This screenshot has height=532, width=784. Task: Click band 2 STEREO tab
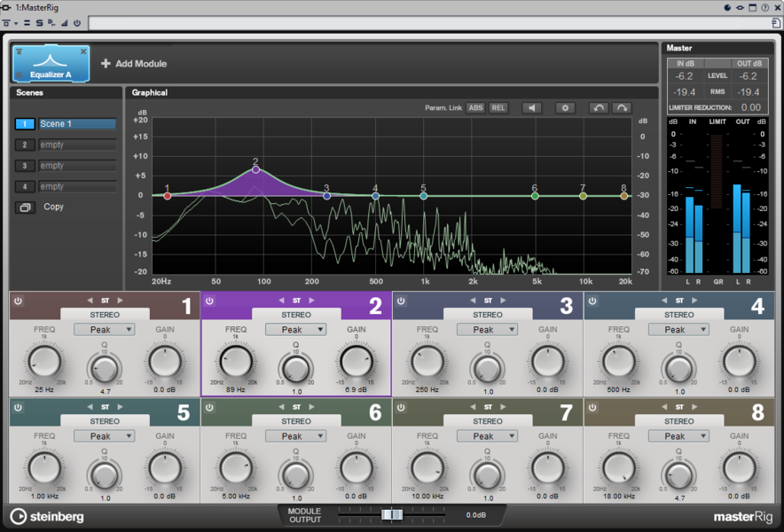tap(296, 315)
